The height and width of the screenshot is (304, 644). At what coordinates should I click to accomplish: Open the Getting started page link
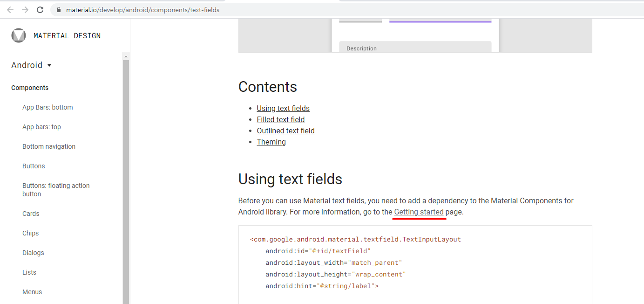[419, 212]
